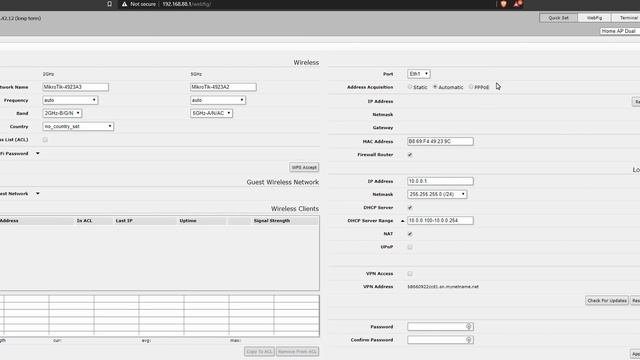Open the 5GHz-A/N/AC Band dropdown
Image resolution: width=640 pixels, height=360 pixels.
(x=211, y=113)
